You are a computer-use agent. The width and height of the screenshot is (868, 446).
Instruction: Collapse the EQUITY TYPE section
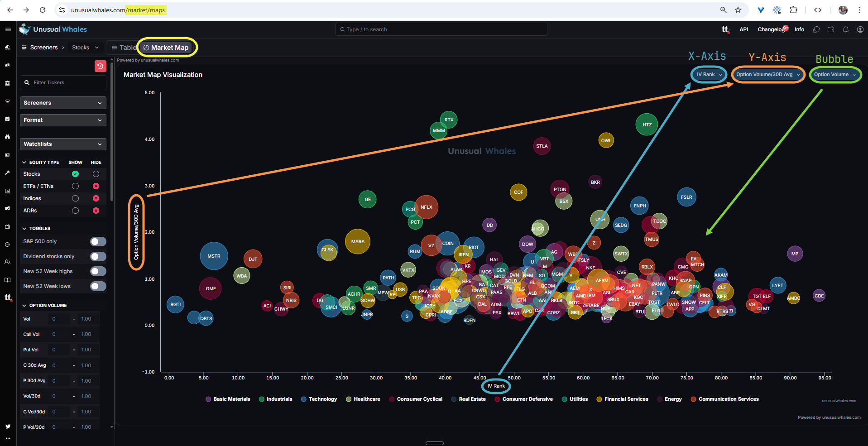click(x=40, y=162)
